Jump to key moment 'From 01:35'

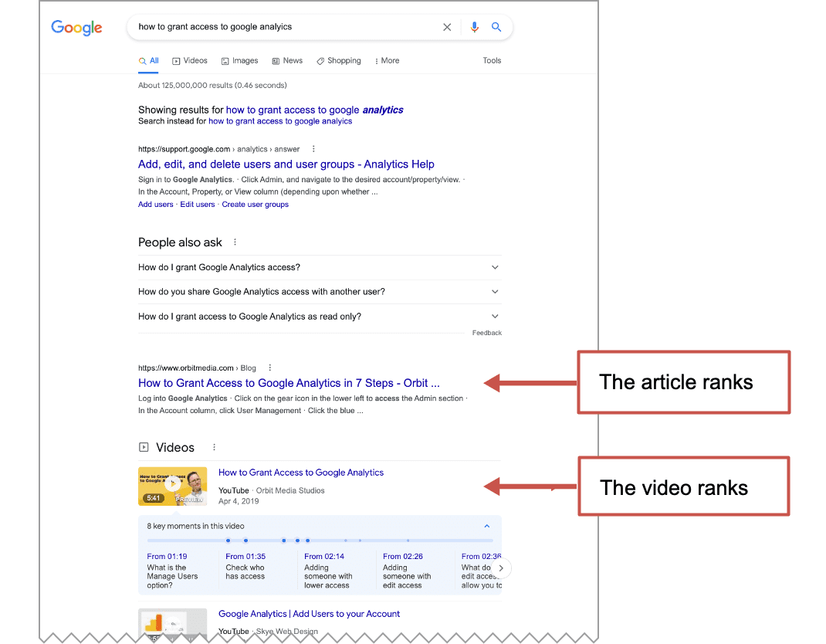(245, 557)
